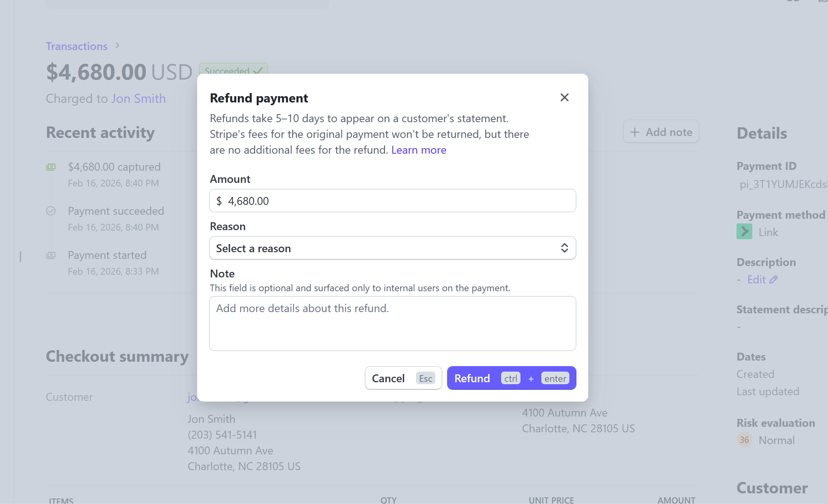The height and width of the screenshot is (504, 828).
Task: Open the Learn more link about refunds
Action: click(419, 150)
